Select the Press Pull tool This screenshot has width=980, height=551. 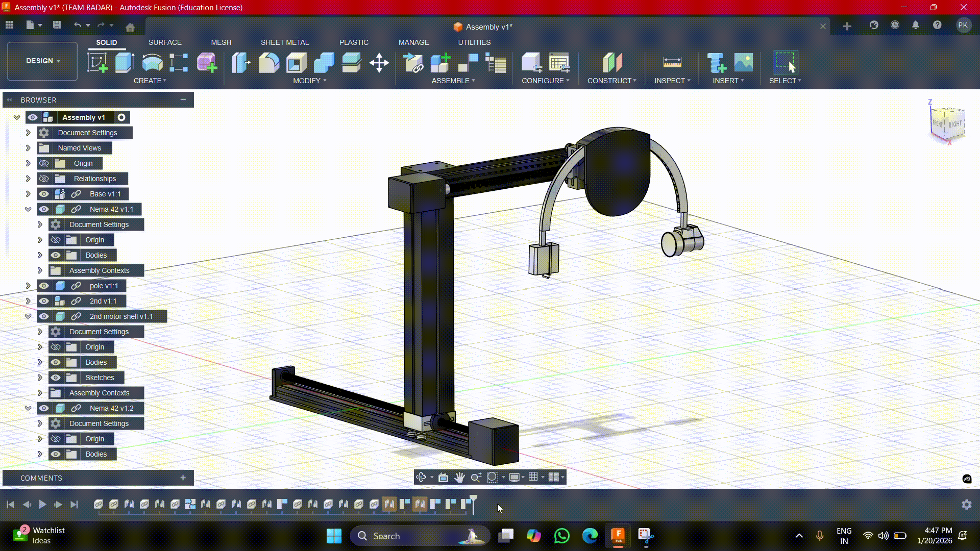point(241,63)
